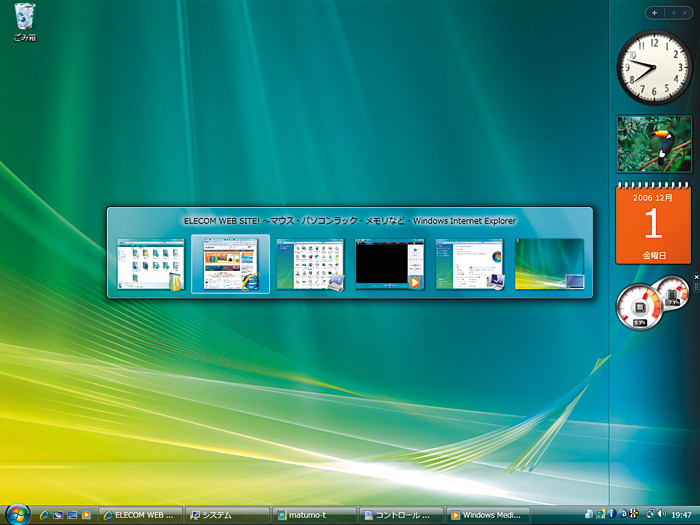Image resolution: width=700 pixels, height=525 pixels.
Task: Select the Desktop thumbnail in switcher
Action: point(549,264)
